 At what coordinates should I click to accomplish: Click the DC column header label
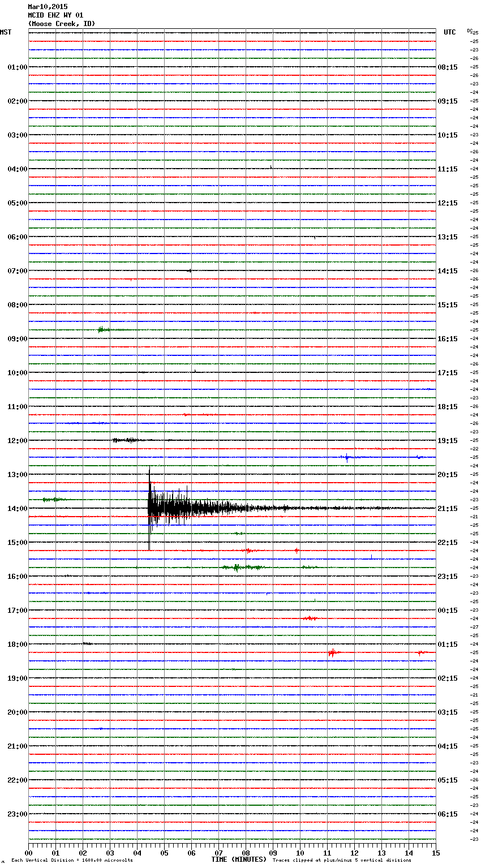(470, 31)
